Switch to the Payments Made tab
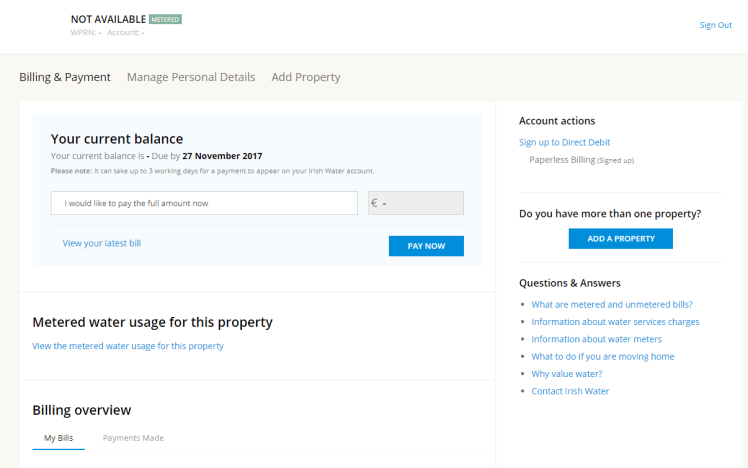This screenshot has width=748, height=468. (x=133, y=438)
